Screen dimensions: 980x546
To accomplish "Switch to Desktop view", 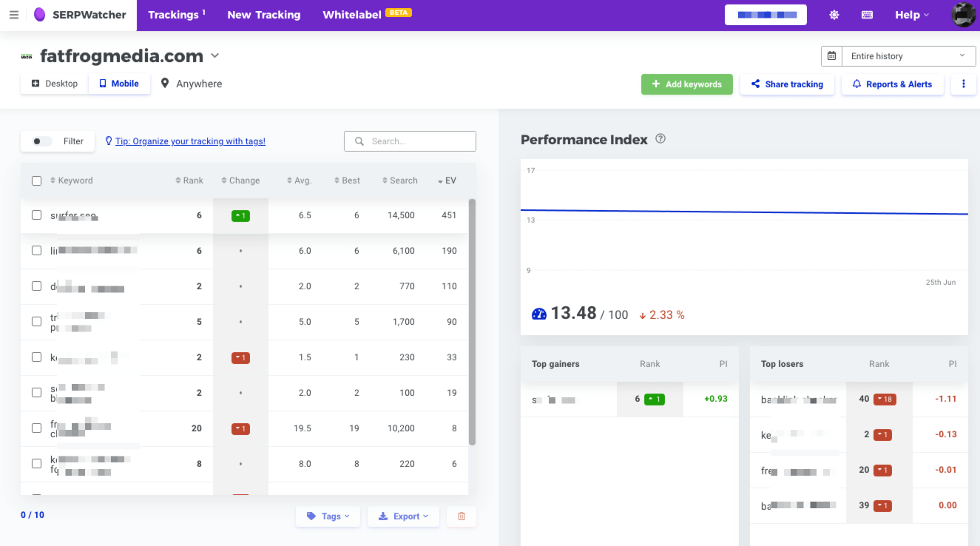I will [55, 84].
